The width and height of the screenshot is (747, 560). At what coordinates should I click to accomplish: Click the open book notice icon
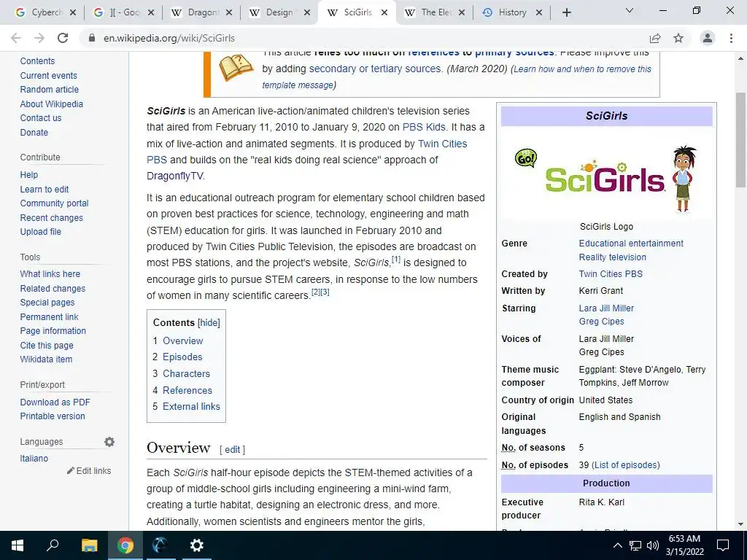(236, 67)
